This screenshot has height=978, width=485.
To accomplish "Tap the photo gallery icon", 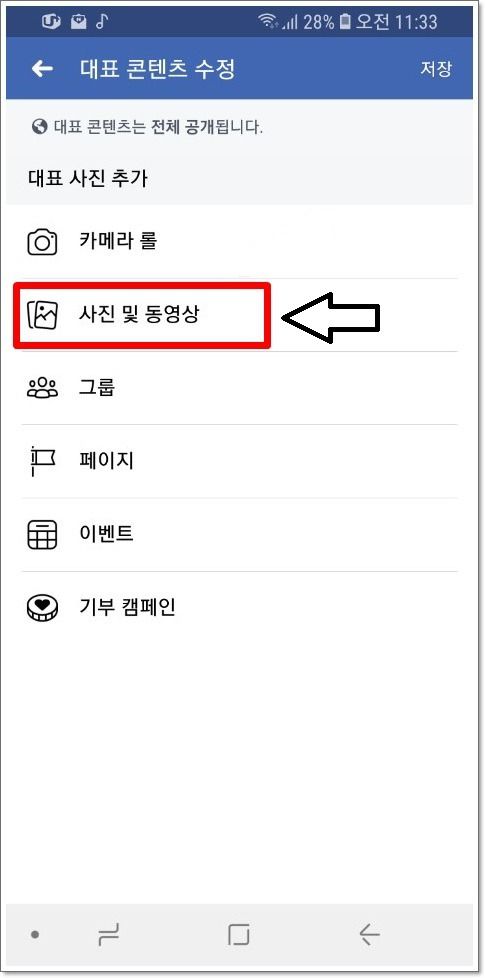I will (42, 314).
